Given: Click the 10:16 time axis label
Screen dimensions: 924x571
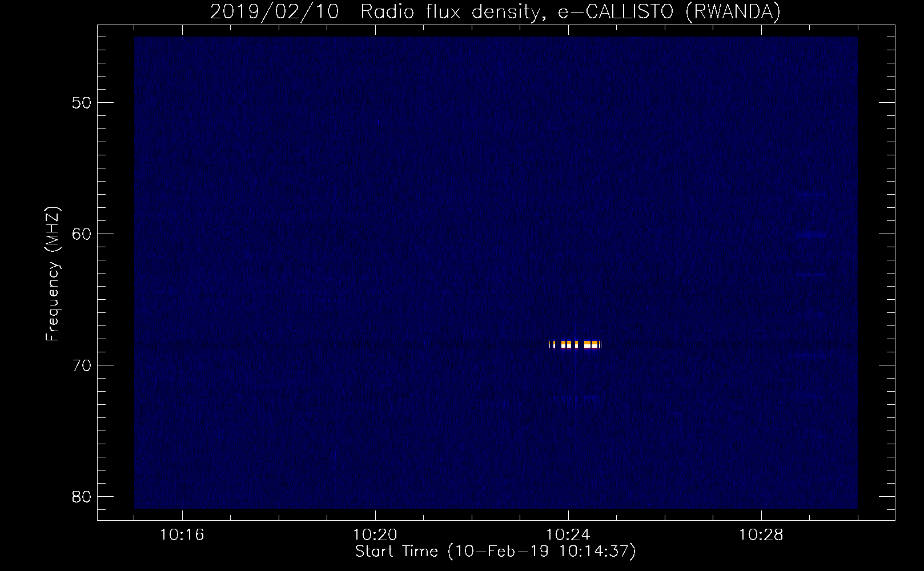Looking at the screenshot, I should pyautogui.click(x=182, y=535).
